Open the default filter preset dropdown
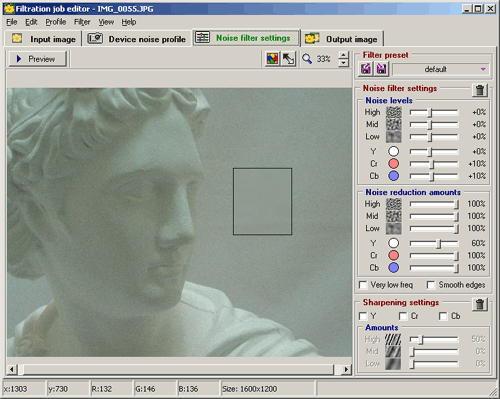The width and height of the screenshot is (500, 399). tap(441, 69)
